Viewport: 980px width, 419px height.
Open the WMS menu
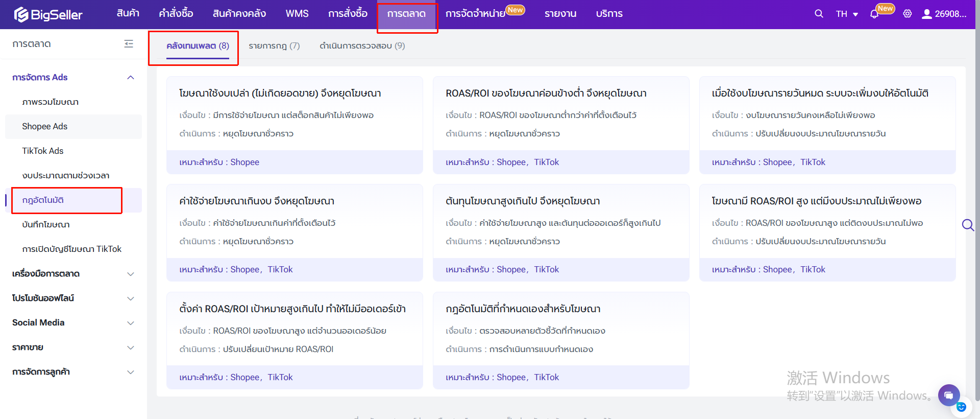click(x=297, y=14)
